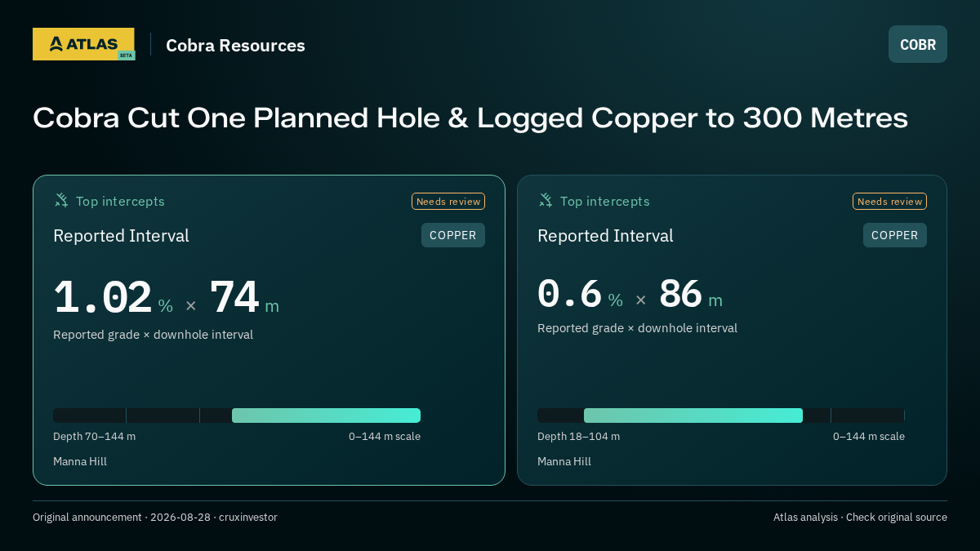Image resolution: width=980 pixels, height=551 pixels.
Task: Open the COBR ticker badge
Action: click(918, 44)
